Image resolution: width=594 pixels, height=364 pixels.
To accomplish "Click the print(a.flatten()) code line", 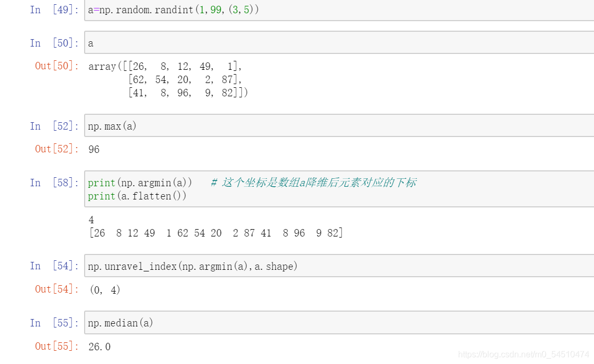I will pyautogui.click(x=137, y=196).
